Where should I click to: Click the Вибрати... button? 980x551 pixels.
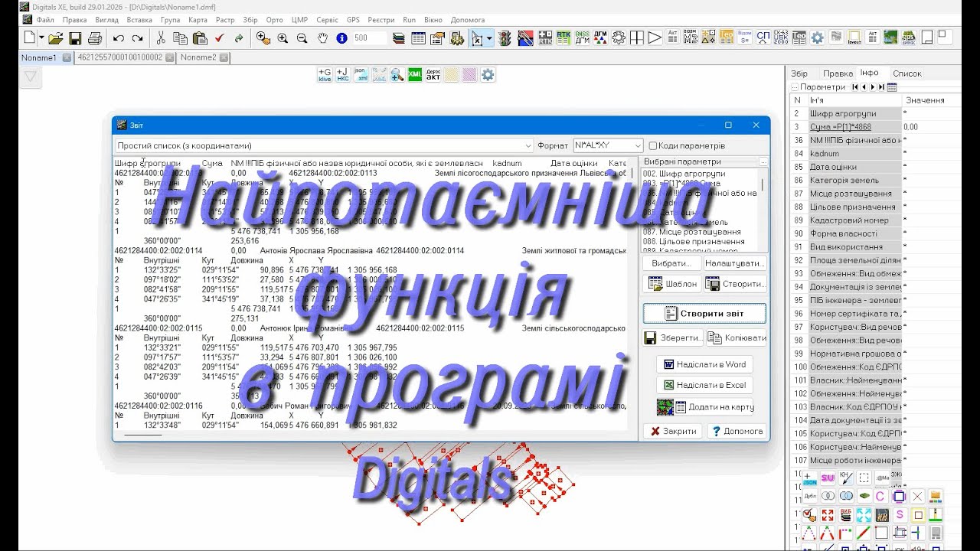[x=671, y=263]
